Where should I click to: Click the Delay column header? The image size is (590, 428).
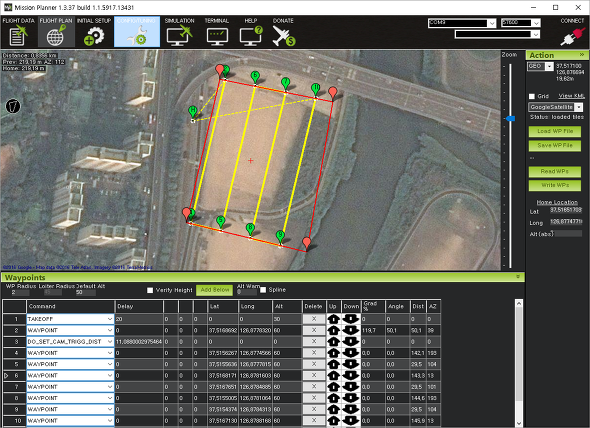click(x=139, y=307)
